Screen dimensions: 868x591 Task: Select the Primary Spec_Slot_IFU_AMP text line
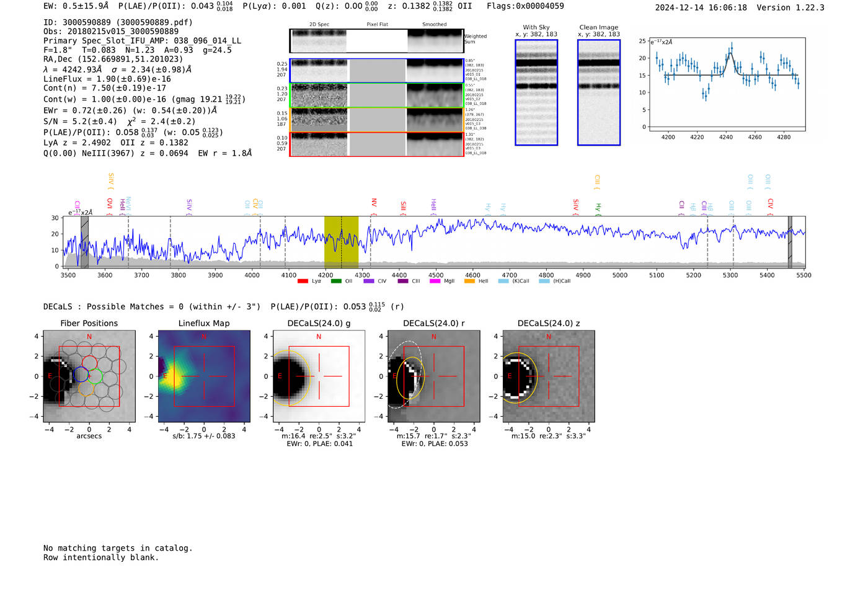coord(143,40)
